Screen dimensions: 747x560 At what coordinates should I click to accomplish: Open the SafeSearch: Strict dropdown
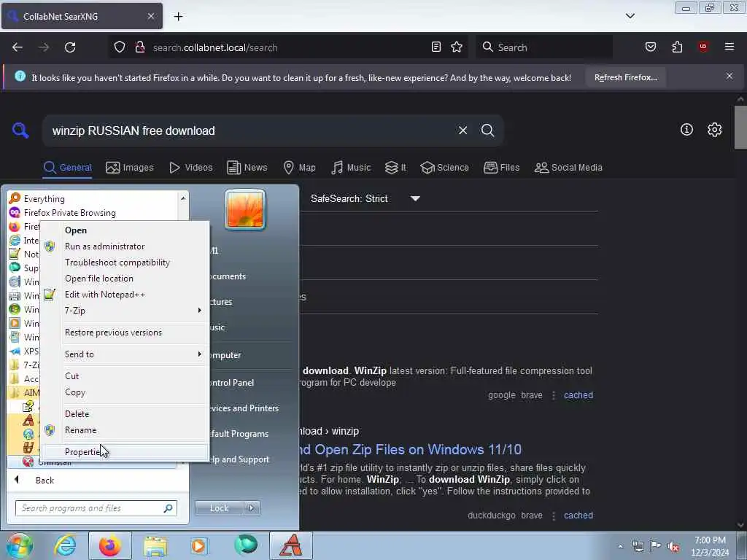(365, 198)
